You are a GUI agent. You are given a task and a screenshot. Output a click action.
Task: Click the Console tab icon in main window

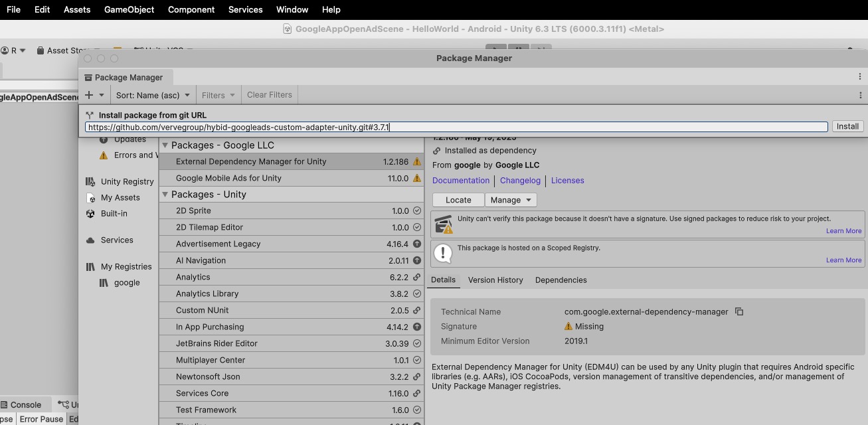tap(4, 404)
